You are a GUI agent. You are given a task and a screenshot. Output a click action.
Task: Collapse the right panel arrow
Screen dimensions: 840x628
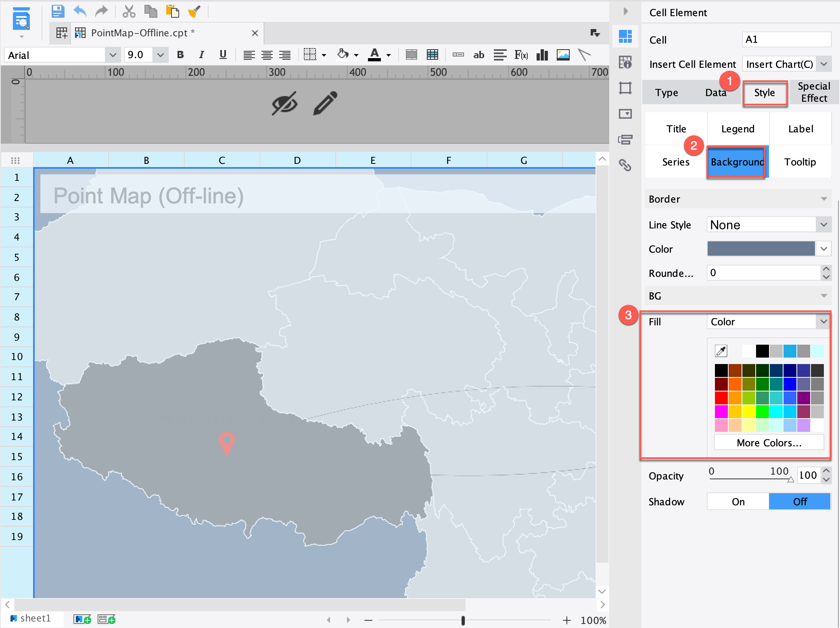(626, 11)
